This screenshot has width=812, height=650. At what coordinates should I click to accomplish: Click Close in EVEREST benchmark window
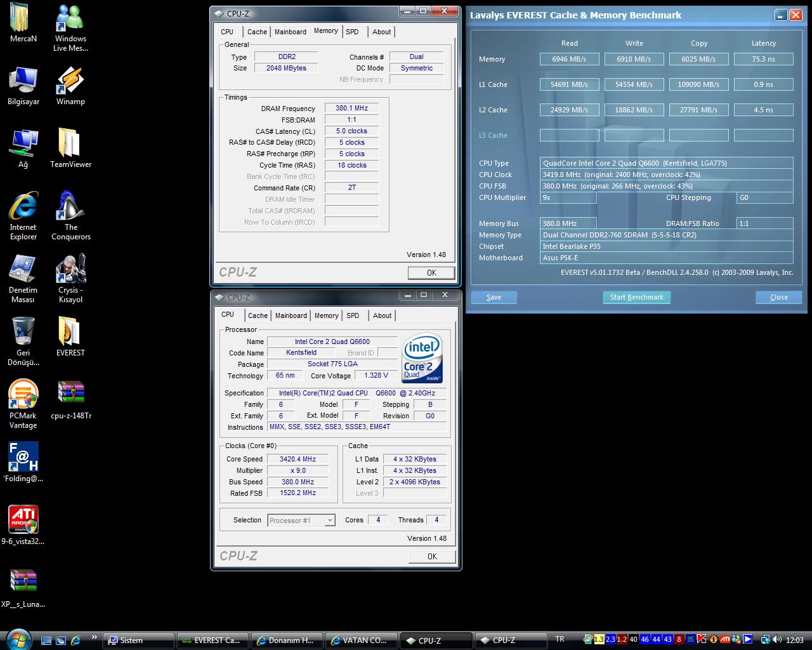(779, 297)
